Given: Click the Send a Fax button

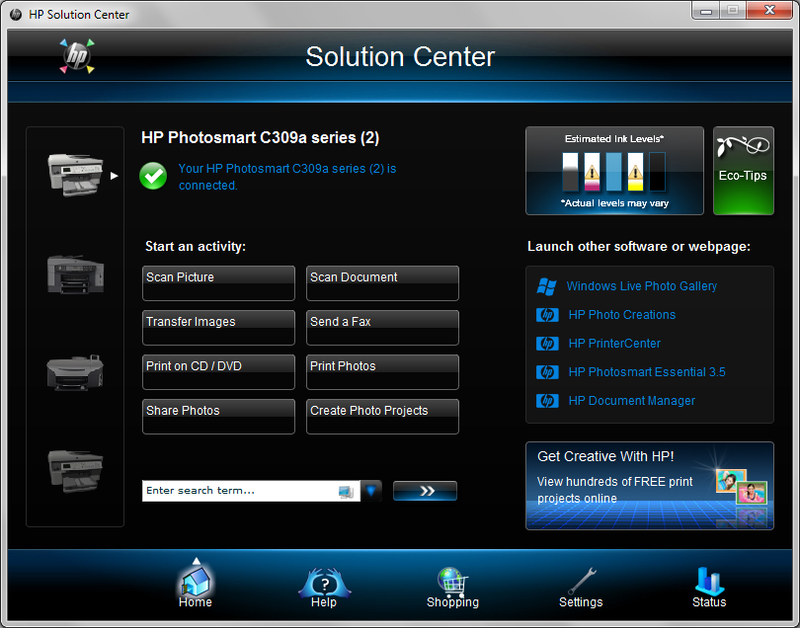Looking at the screenshot, I should click(x=383, y=328).
